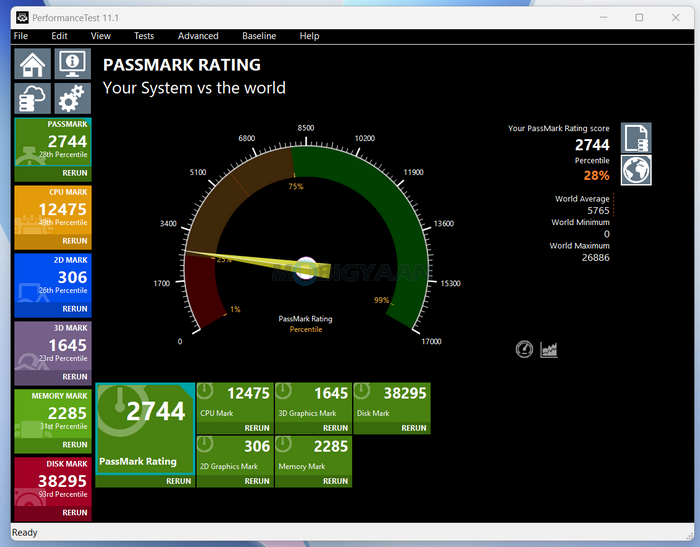Viewport: 700px width, 547px height.
Task: Open the cloud baseline management icon
Action: coord(33,98)
